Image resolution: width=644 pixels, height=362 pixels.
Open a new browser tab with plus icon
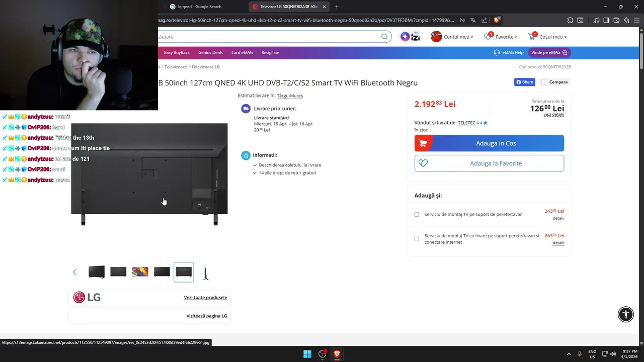point(337,7)
